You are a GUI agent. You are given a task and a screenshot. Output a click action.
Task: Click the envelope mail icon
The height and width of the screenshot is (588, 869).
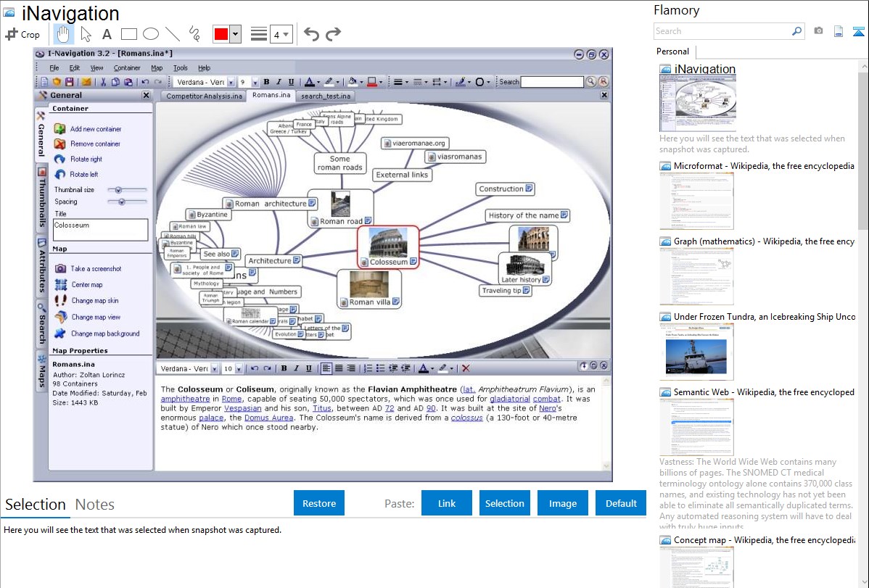pos(86,82)
